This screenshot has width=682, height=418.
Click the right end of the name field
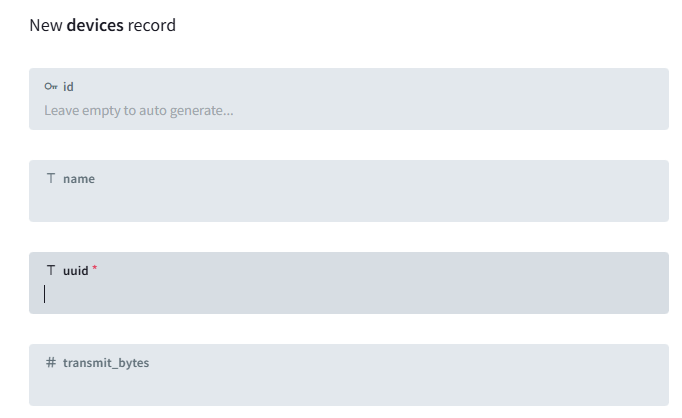point(650,202)
